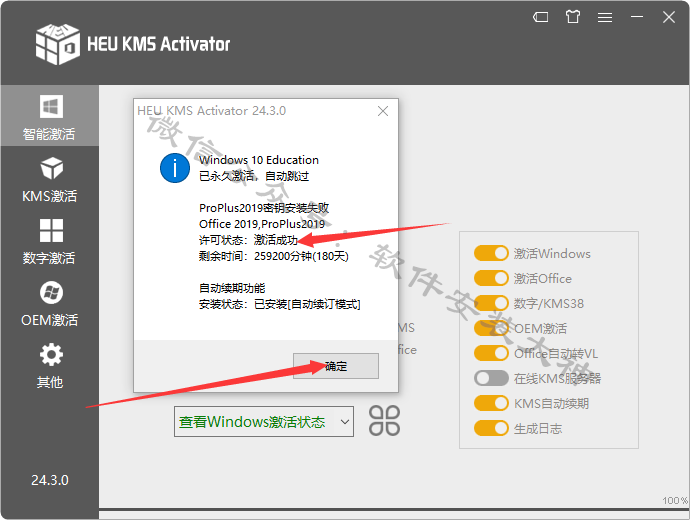Click the 许可状态: 激活成功 line
This screenshot has width=690, height=520.
(x=248, y=240)
